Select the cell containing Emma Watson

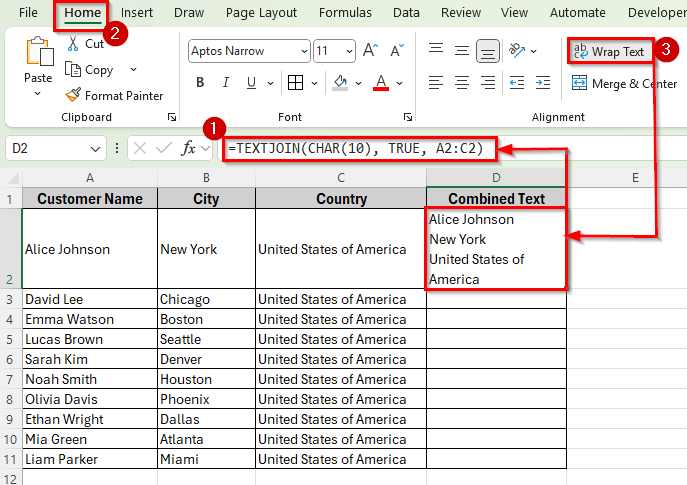90,319
